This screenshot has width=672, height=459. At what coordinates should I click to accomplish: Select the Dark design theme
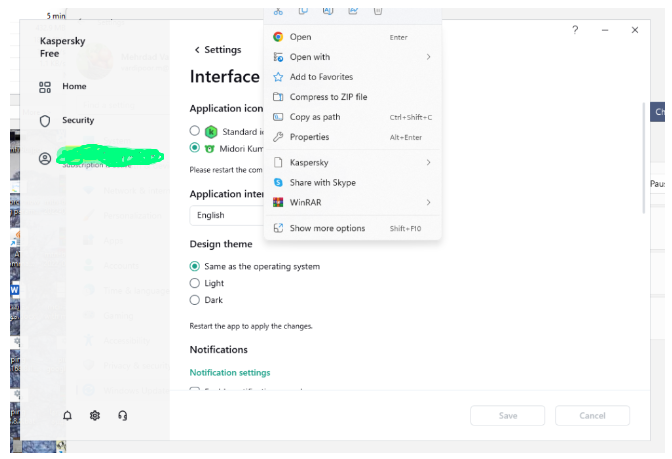[195, 300]
